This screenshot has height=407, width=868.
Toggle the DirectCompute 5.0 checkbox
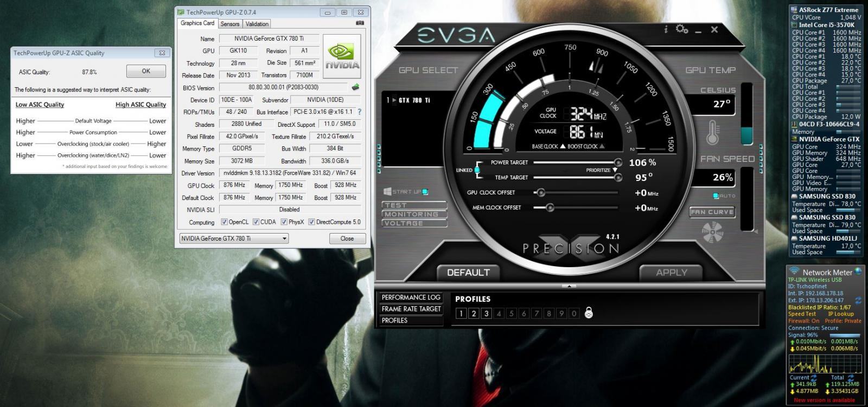(x=311, y=222)
